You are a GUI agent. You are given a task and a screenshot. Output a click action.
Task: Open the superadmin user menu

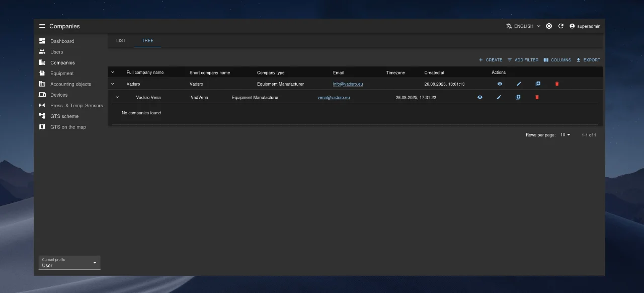585,26
